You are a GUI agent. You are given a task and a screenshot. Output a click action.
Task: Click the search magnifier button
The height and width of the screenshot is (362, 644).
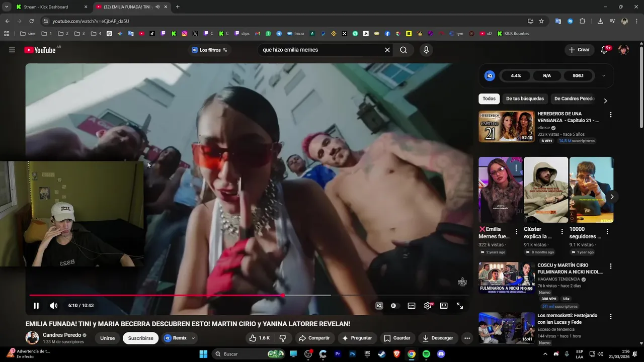pyautogui.click(x=404, y=50)
